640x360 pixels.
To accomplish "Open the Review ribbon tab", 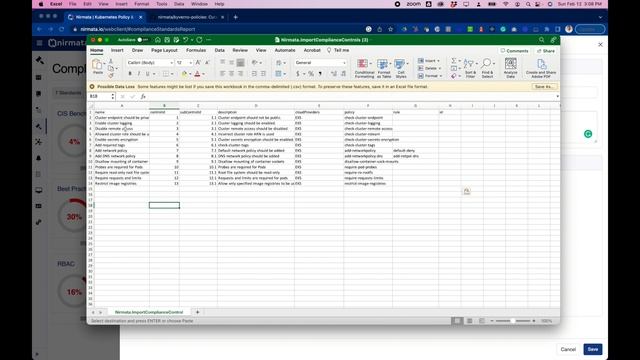I will point(240,50).
